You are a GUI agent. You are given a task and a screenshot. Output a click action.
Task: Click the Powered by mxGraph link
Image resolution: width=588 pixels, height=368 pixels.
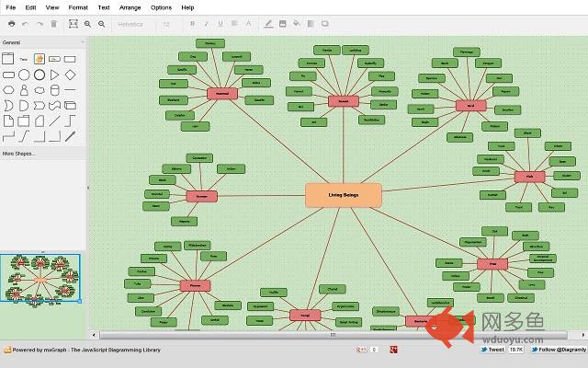pyautogui.click(x=82, y=350)
